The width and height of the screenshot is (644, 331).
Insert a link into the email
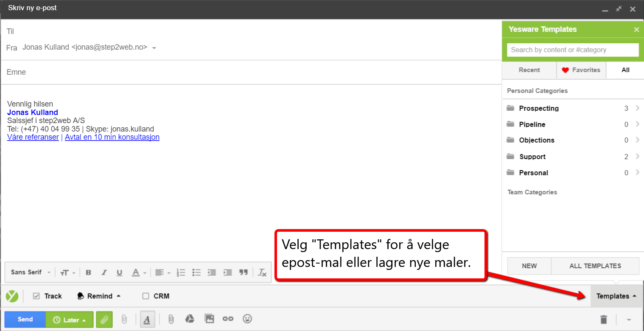228,319
